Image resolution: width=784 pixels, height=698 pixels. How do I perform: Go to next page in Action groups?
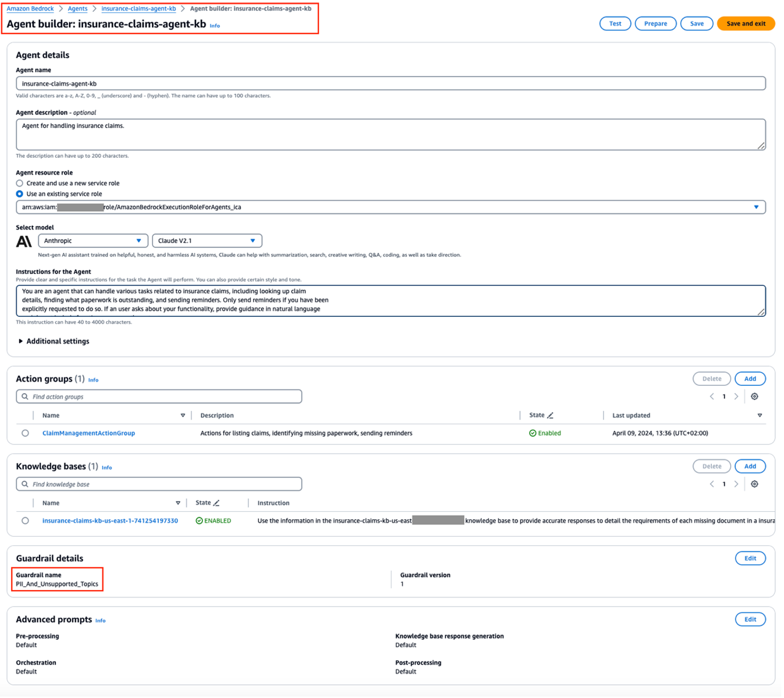pos(736,397)
